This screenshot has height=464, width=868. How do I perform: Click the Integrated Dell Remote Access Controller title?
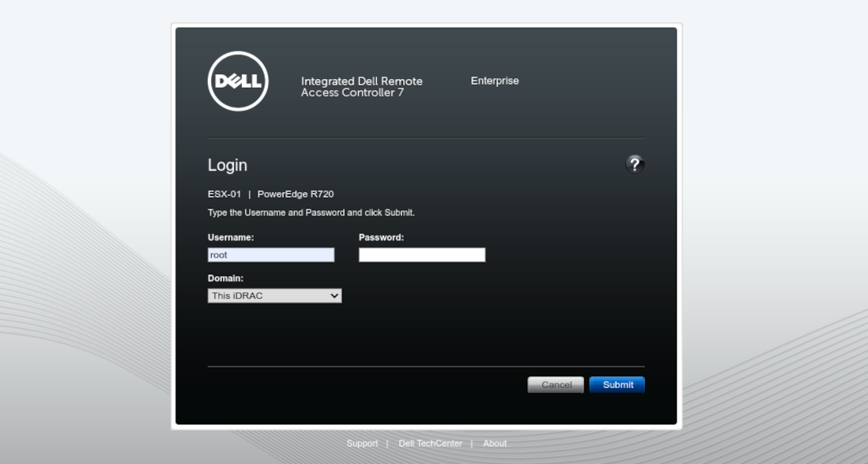tap(361, 87)
